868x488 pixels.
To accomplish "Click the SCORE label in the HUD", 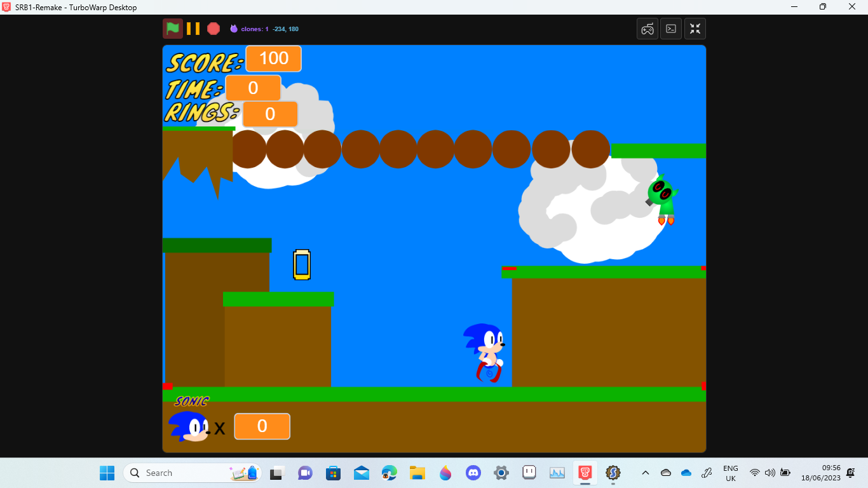I will 205,63.
